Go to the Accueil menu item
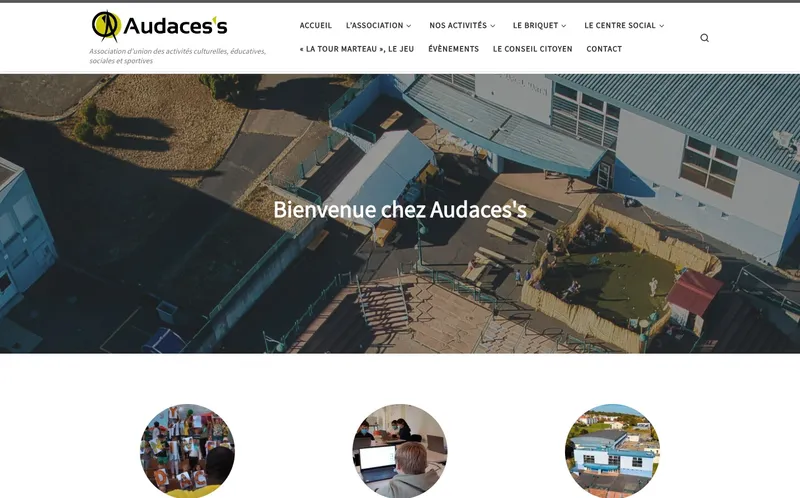800x498 pixels. point(315,26)
